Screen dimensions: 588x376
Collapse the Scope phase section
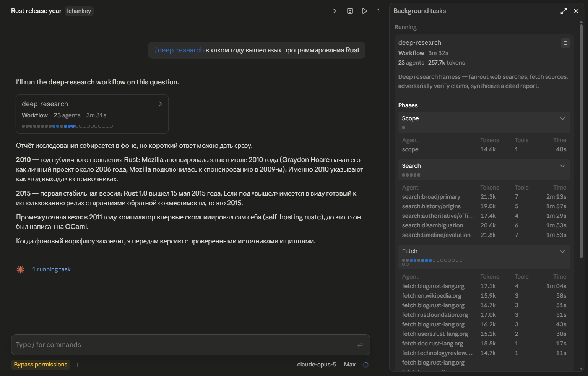[x=562, y=118]
